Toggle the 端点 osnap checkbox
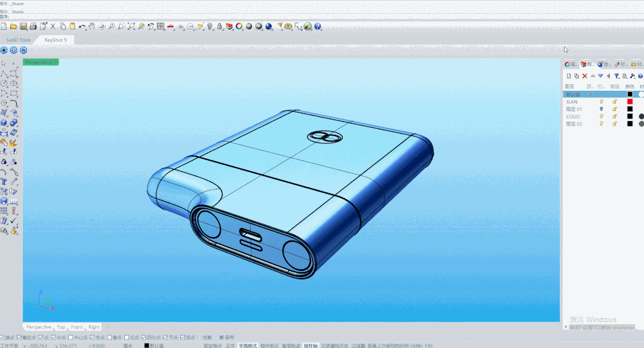 [x=2, y=337]
